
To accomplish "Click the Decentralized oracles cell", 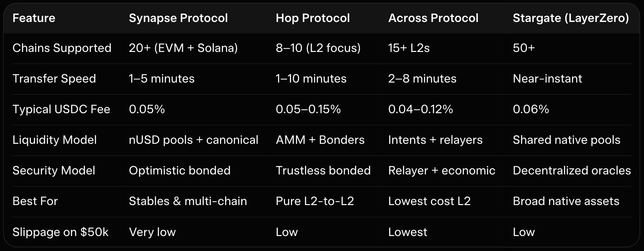I will (572, 170).
